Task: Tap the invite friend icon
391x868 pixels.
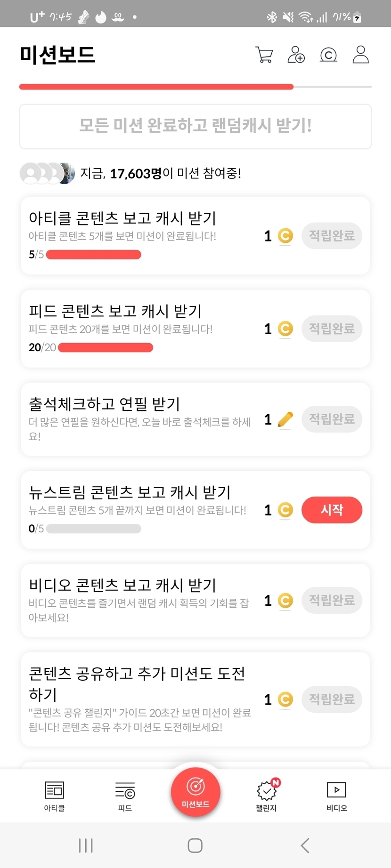Action: (296, 55)
